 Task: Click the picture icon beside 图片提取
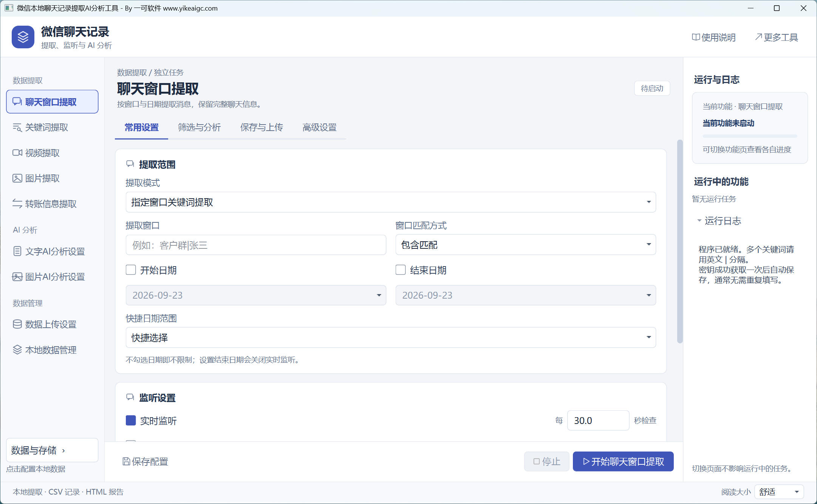click(17, 178)
